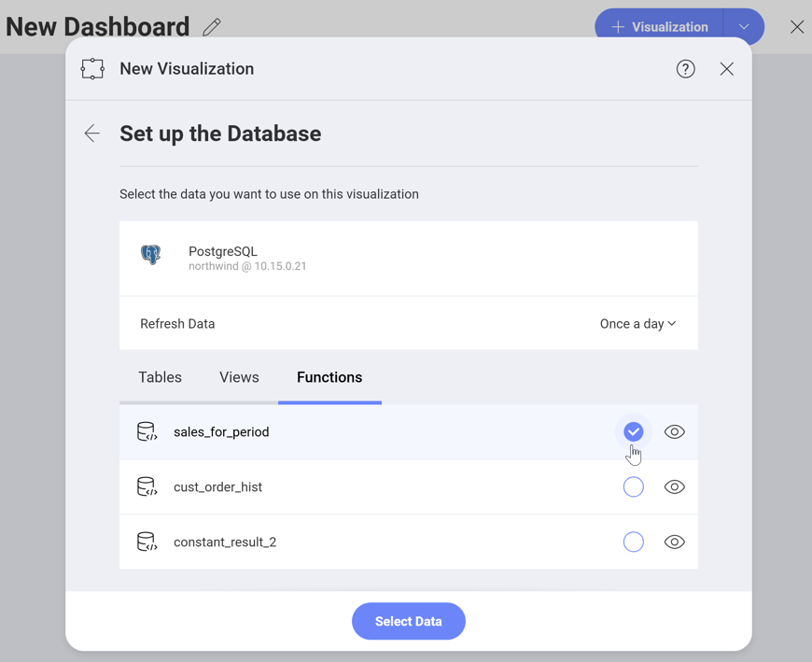The width and height of the screenshot is (812, 662).
Task: Uncheck the sales_for_period selection circle
Action: (x=634, y=432)
